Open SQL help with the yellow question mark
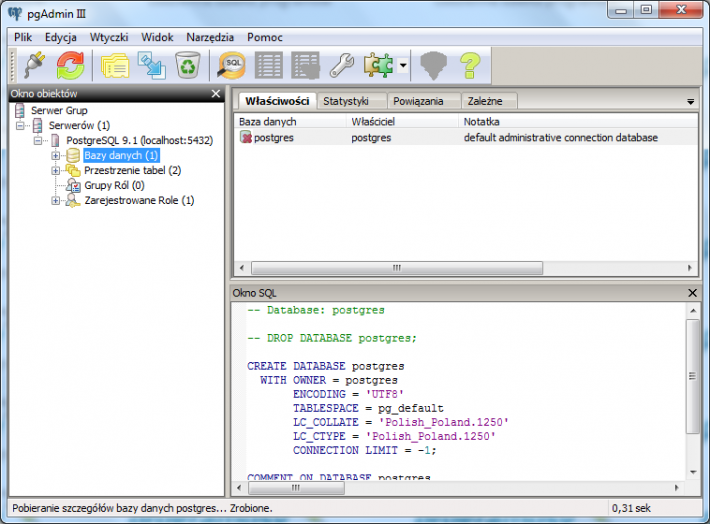 (470, 66)
